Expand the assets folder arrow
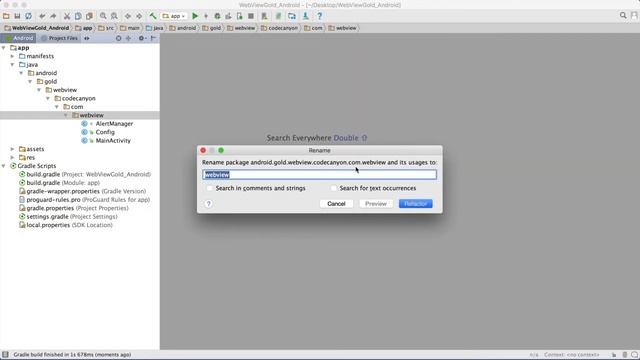This screenshot has width=640, height=360. [x=13, y=149]
